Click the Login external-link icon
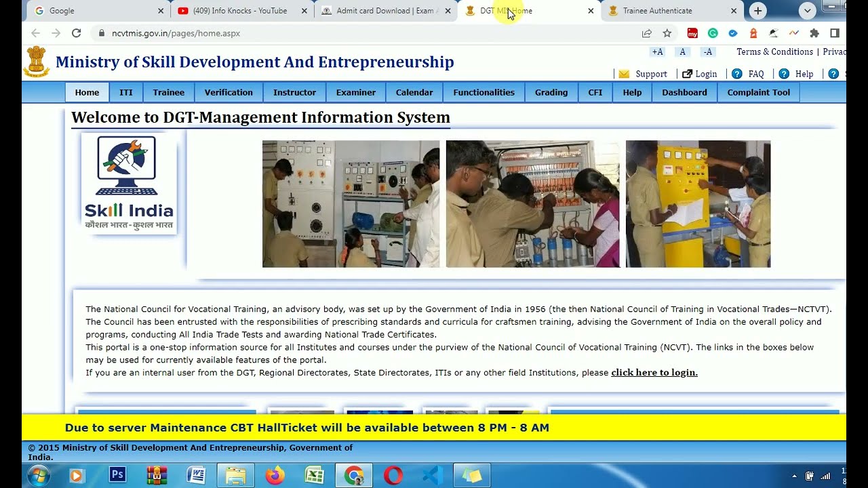This screenshot has height=488, width=868. pyautogui.click(x=687, y=74)
